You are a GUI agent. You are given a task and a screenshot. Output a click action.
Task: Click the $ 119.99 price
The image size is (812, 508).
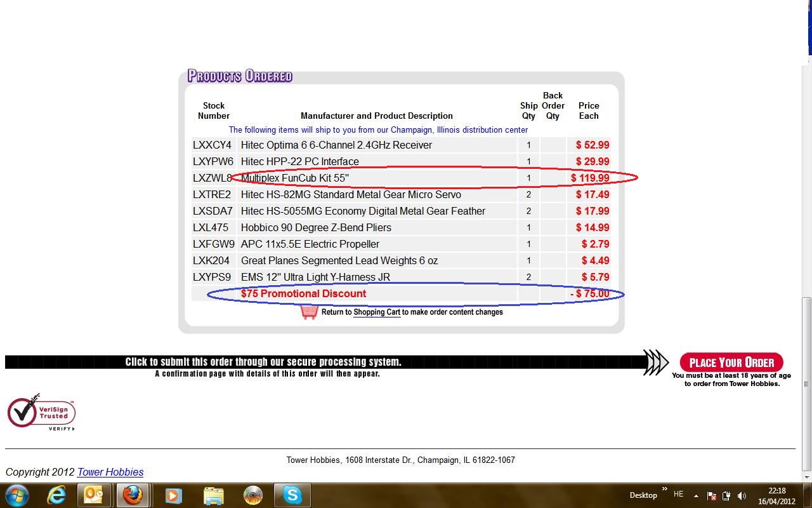pyautogui.click(x=590, y=178)
